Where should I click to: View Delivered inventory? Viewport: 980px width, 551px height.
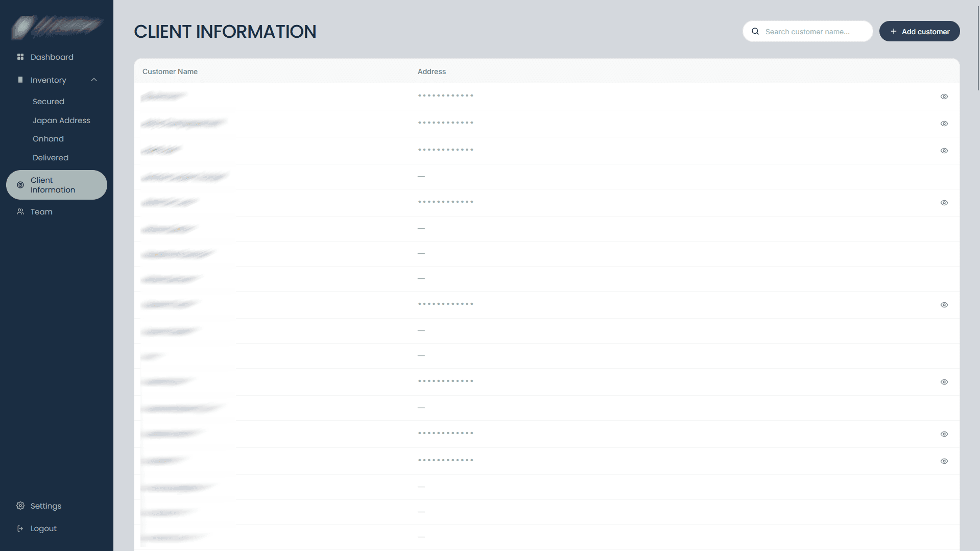point(51,158)
